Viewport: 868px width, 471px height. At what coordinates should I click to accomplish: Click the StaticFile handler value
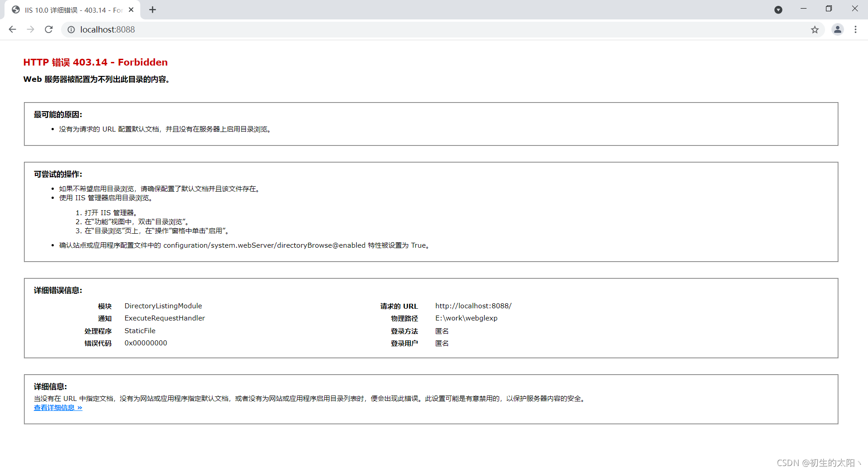click(x=140, y=331)
